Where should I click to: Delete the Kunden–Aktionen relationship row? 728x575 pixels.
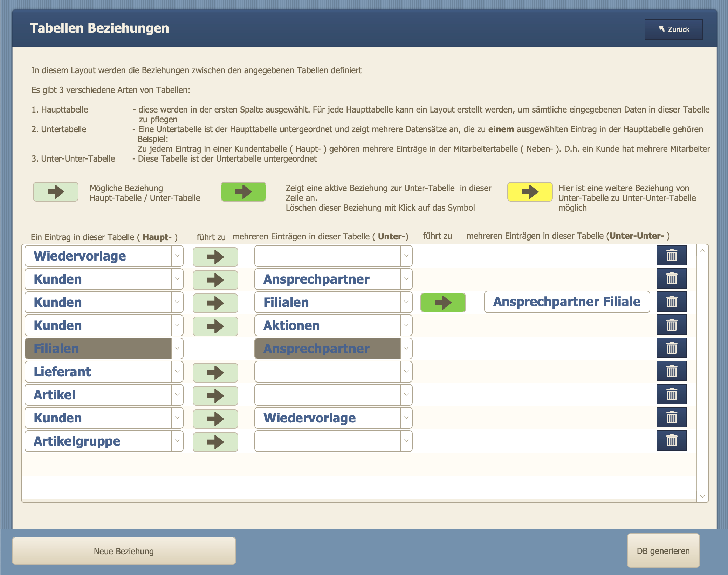[x=671, y=325]
